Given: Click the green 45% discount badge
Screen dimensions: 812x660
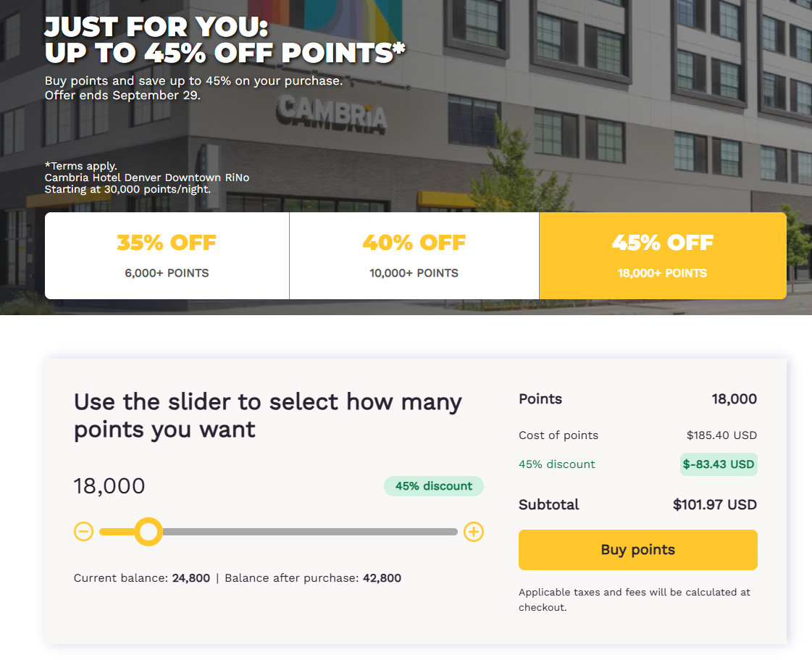Looking at the screenshot, I should click(x=433, y=486).
